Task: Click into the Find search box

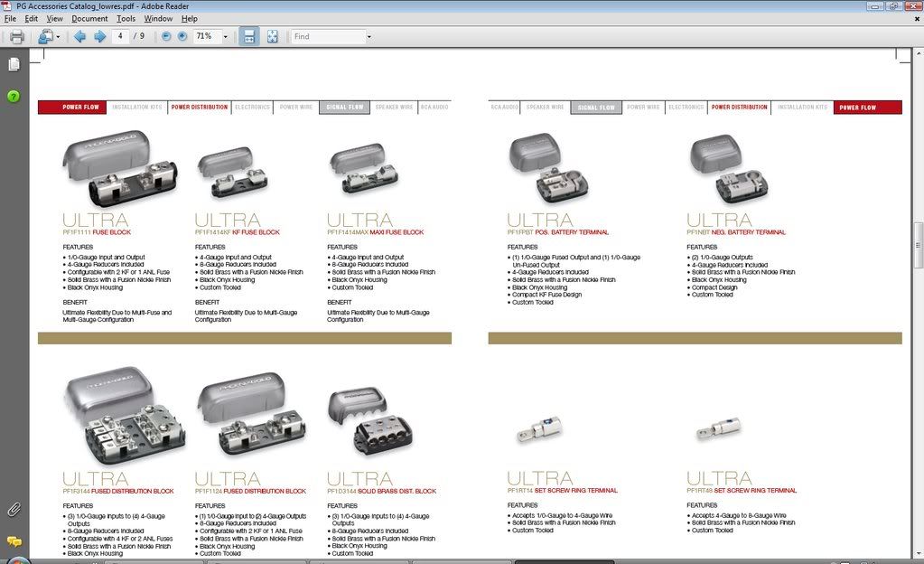Action: pyautogui.click(x=328, y=36)
